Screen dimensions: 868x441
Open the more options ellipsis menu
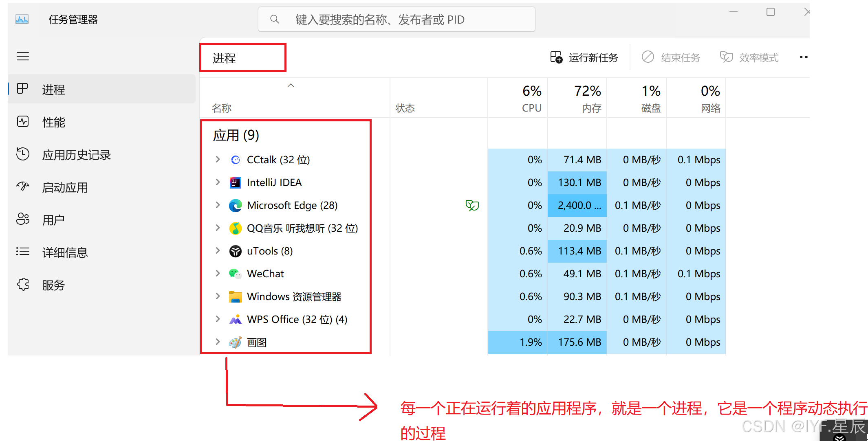point(803,57)
